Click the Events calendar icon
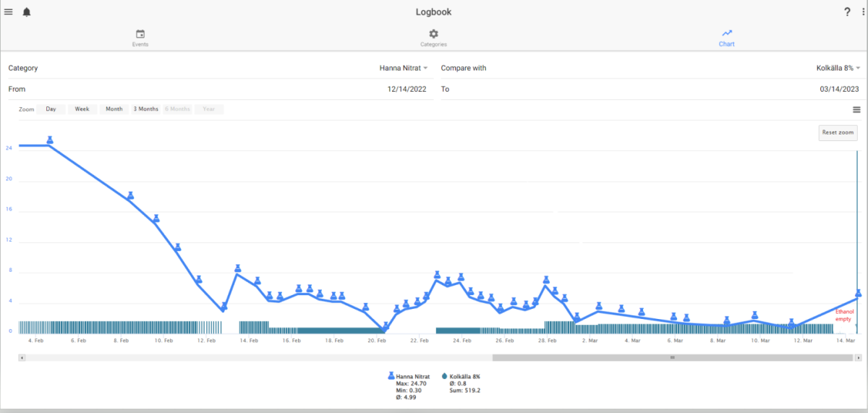868x413 pixels. (x=140, y=34)
